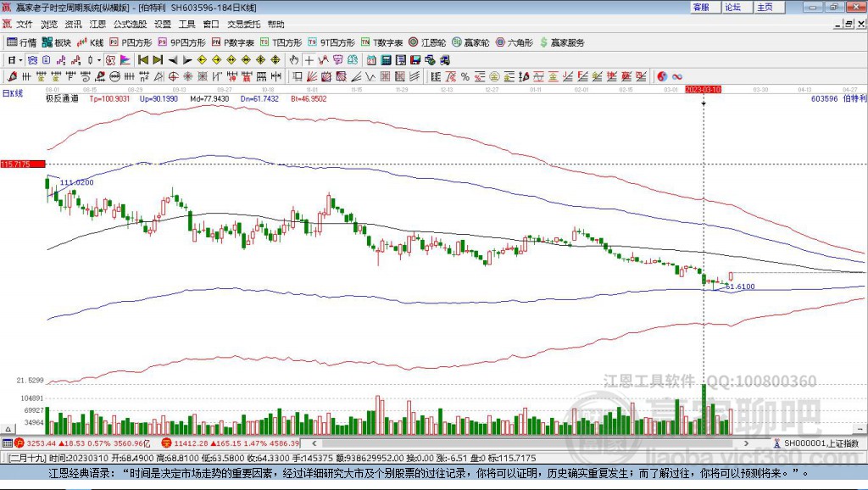Viewport: 868px width, 490px height.
Task: Click the Bt=46.9502 value
Action: [x=309, y=98]
